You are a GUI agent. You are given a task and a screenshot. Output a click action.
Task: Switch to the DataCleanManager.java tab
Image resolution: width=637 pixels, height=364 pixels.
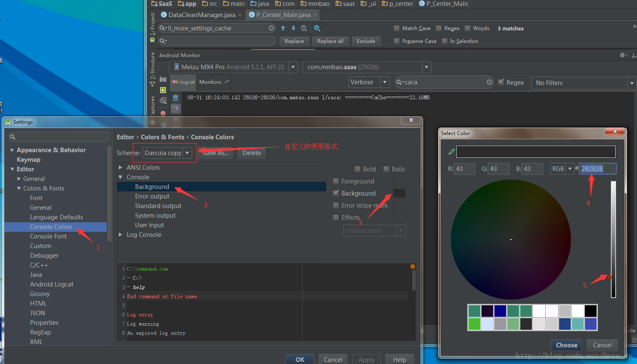click(x=201, y=15)
